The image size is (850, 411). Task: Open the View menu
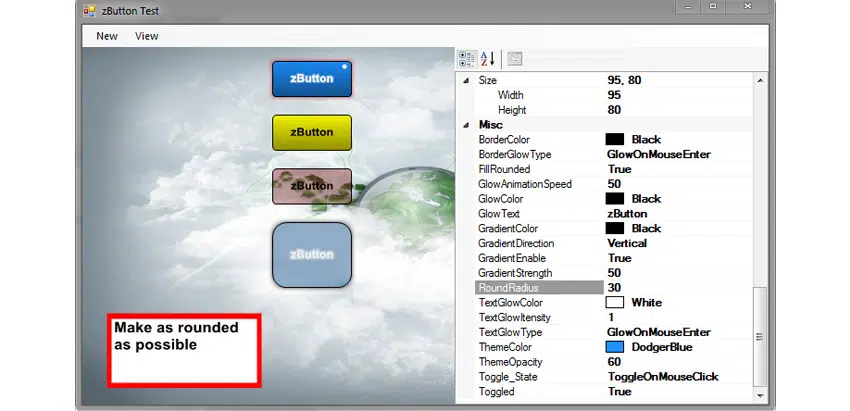(x=147, y=36)
